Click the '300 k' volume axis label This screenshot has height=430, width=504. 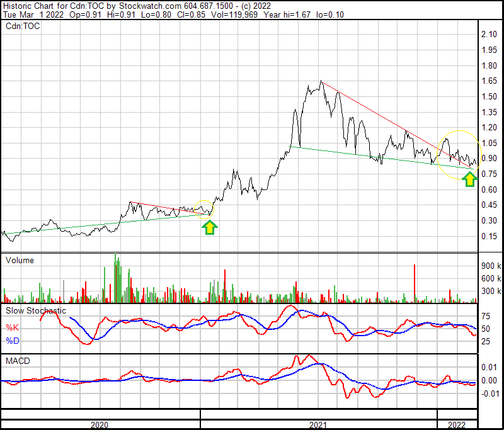point(491,291)
